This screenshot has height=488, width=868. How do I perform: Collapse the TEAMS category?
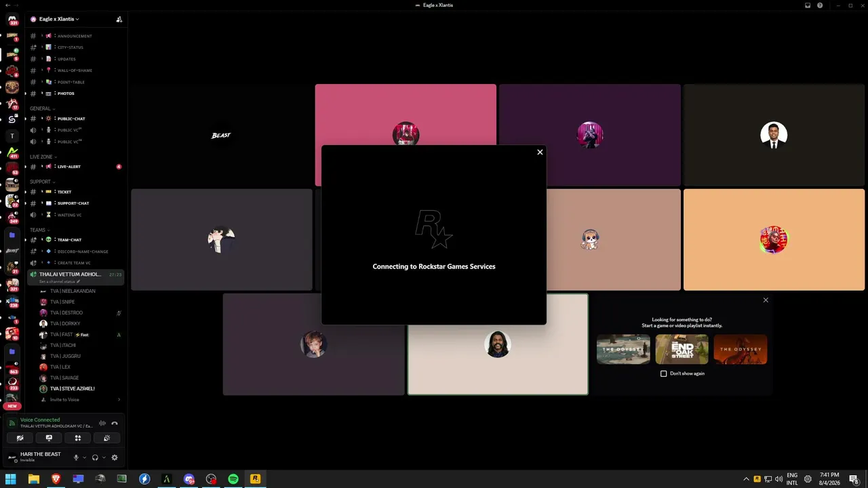click(39, 230)
